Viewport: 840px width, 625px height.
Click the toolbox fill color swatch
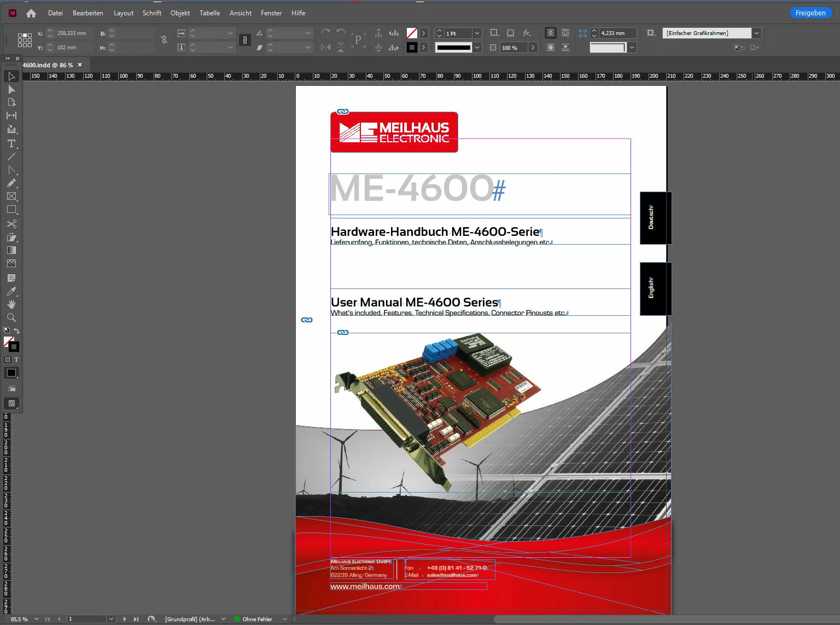point(8,341)
